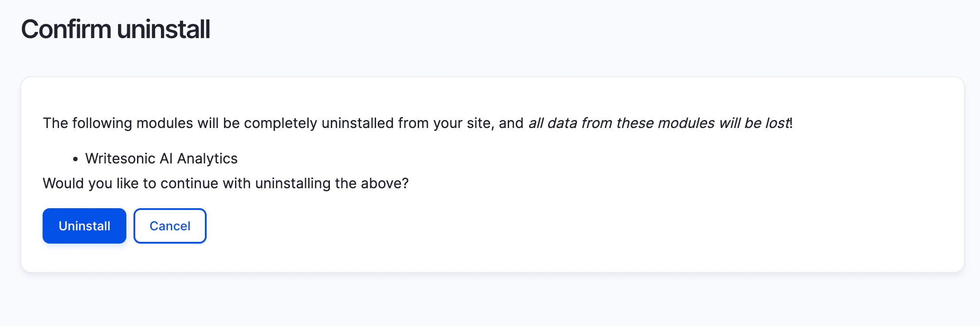Click the blue Uninstall button
The image size is (980, 326).
(84, 226)
